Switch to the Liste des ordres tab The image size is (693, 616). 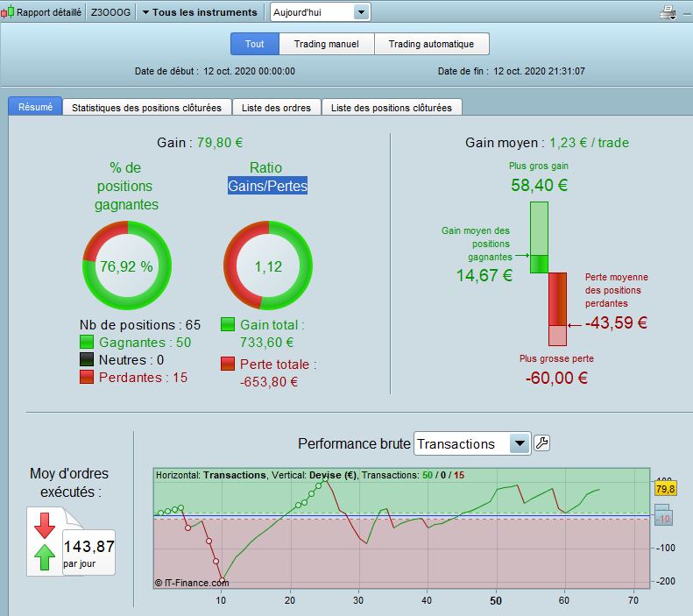click(x=276, y=108)
